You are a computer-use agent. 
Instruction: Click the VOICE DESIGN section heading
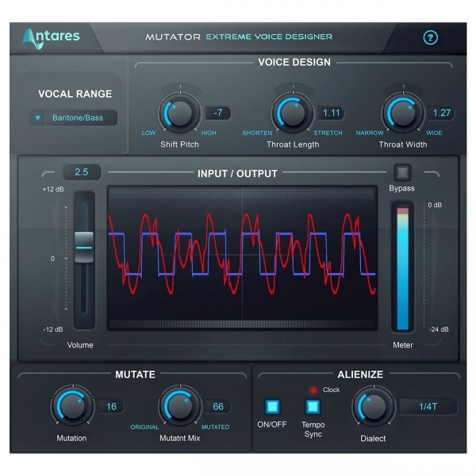[x=294, y=62]
